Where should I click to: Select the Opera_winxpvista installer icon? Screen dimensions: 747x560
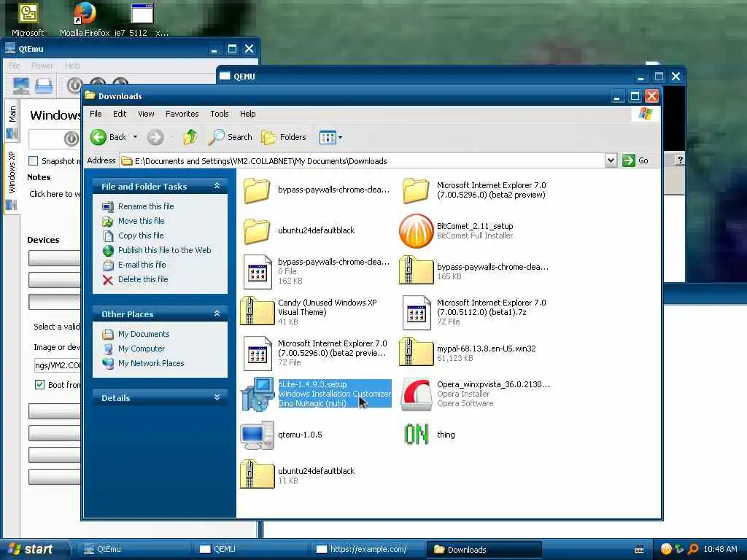click(416, 394)
